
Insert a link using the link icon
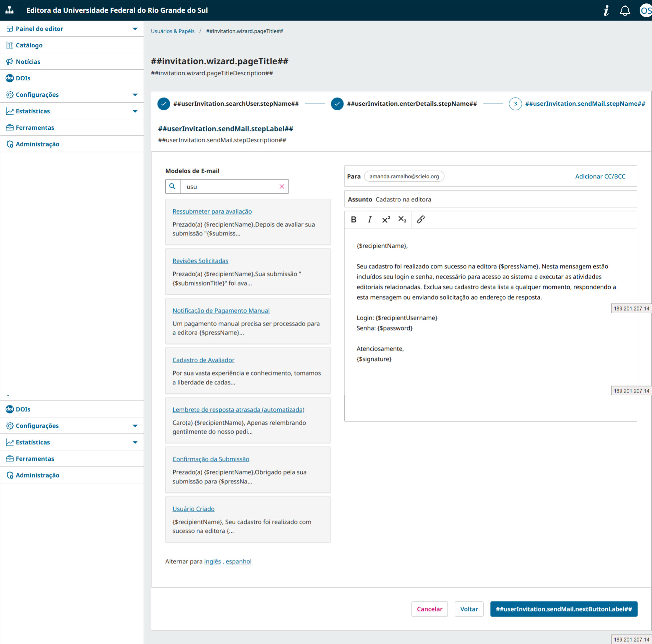pos(421,219)
